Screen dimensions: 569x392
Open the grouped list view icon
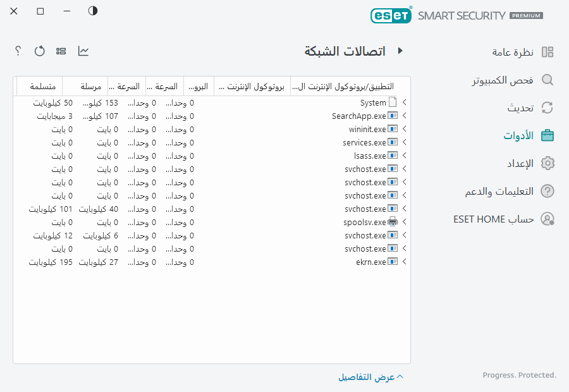61,51
